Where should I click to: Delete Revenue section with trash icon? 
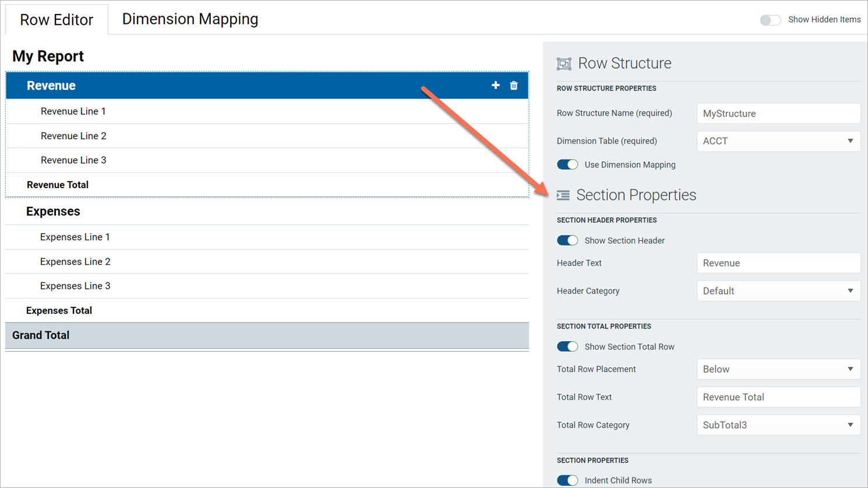[514, 86]
